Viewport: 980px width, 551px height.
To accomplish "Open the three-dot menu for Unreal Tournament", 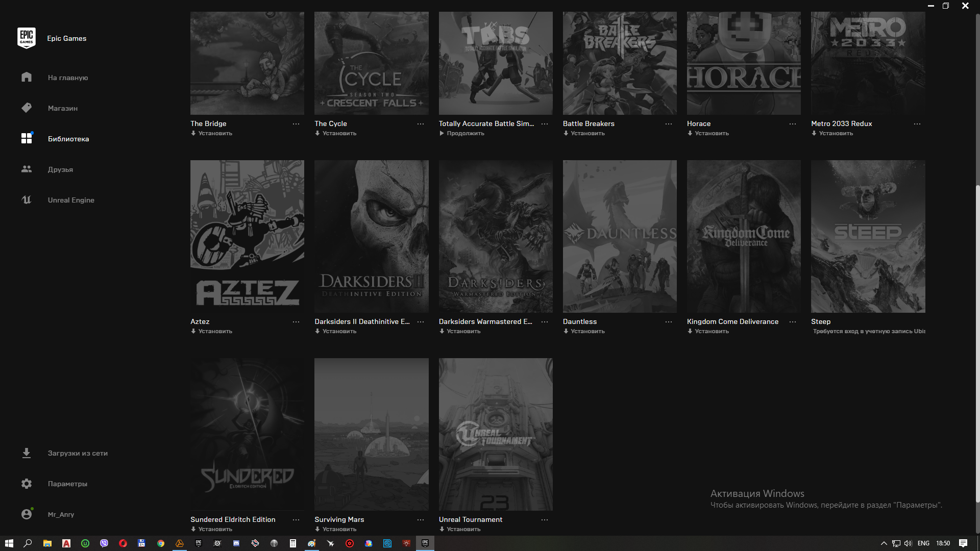I will pyautogui.click(x=545, y=520).
